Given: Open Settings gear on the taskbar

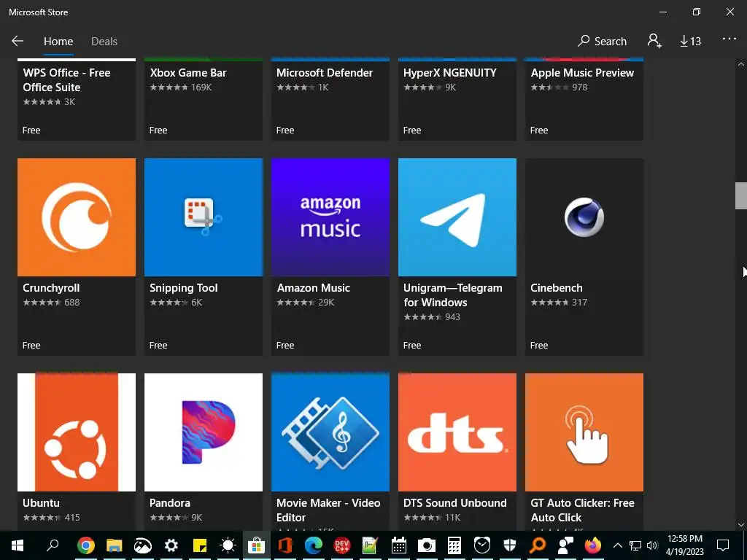Looking at the screenshot, I should pos(171,545).
